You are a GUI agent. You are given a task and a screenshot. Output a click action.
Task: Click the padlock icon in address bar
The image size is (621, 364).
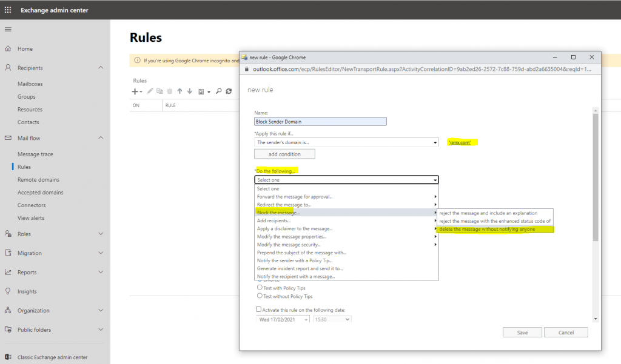click(246, 69)
